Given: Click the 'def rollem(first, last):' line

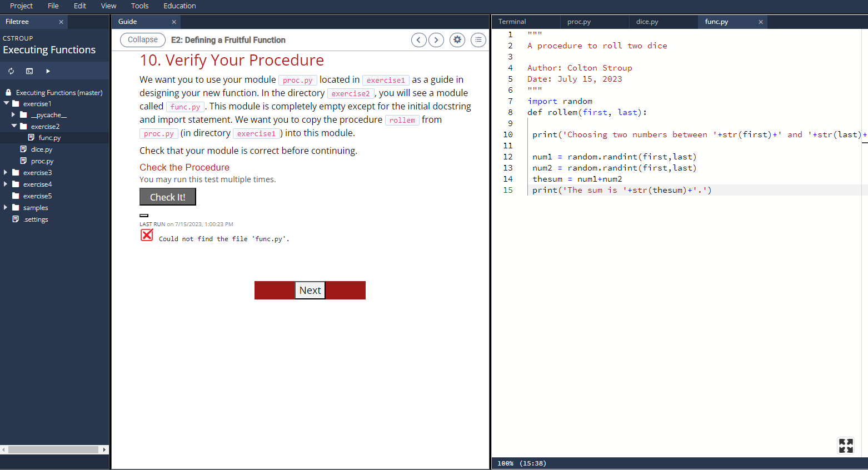Looking at the screenshot, I should click(587, 112).
